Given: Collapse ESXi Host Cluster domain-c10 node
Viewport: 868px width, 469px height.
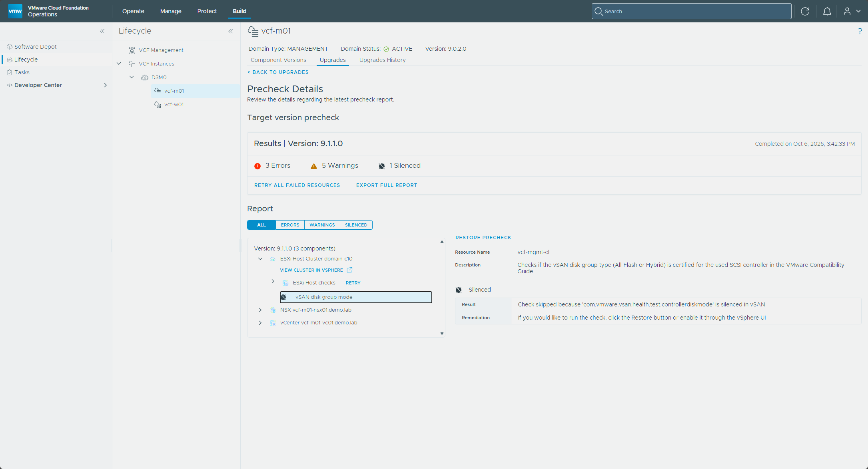Looking at the screenshot, I should (x=260, y=259).
